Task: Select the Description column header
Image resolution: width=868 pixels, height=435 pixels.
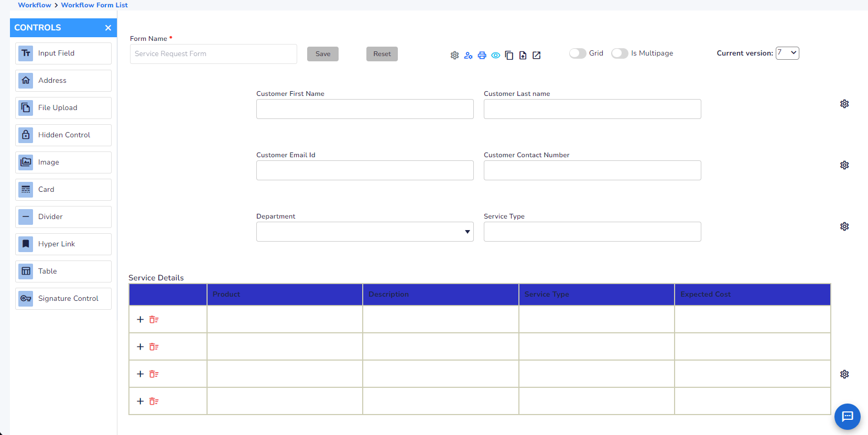Action: pos(441,295)
